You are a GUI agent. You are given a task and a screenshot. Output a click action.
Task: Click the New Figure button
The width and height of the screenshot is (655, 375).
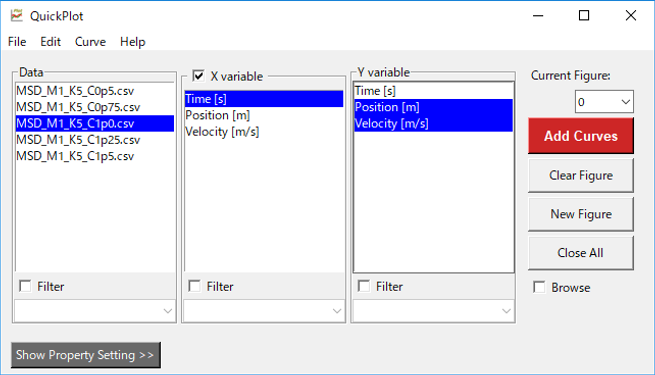[x=581, y=214]
